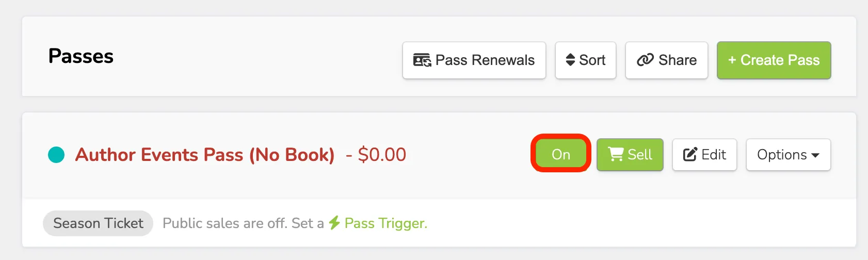Follow the Pass Trigger link

[386, 223]
